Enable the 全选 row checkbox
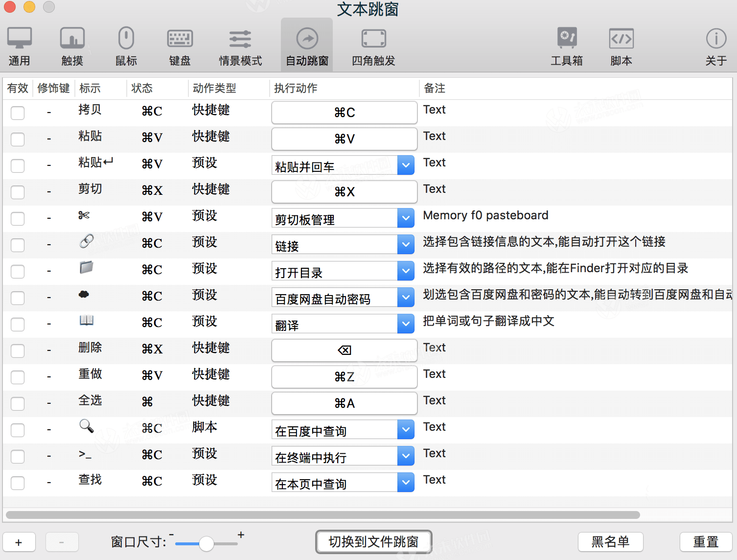This screenshot has width=737, height=560. [17, 403]
